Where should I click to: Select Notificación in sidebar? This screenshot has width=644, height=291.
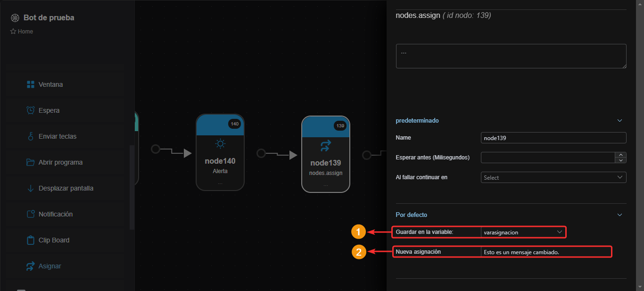[66, 214]
